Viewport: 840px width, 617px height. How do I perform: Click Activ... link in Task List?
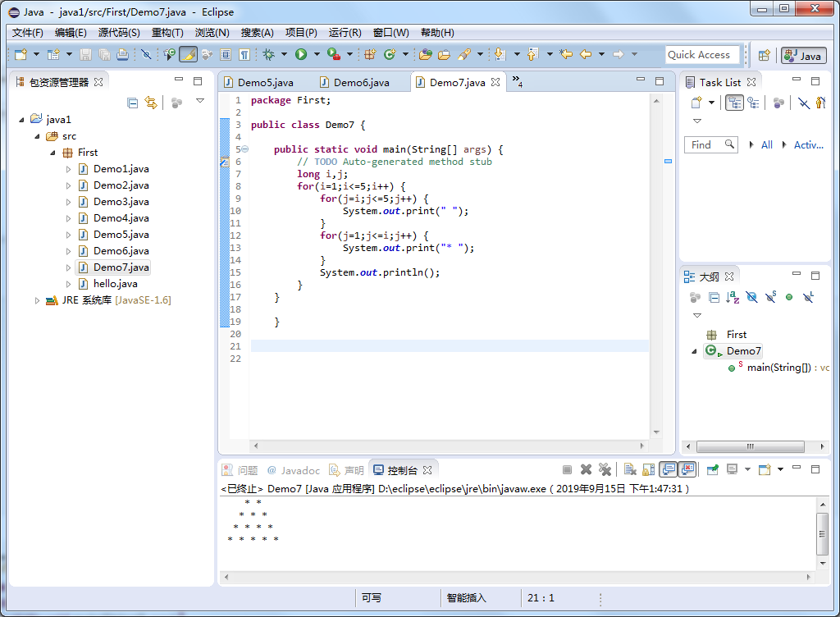pyautogui.click(x=808, y=144)
